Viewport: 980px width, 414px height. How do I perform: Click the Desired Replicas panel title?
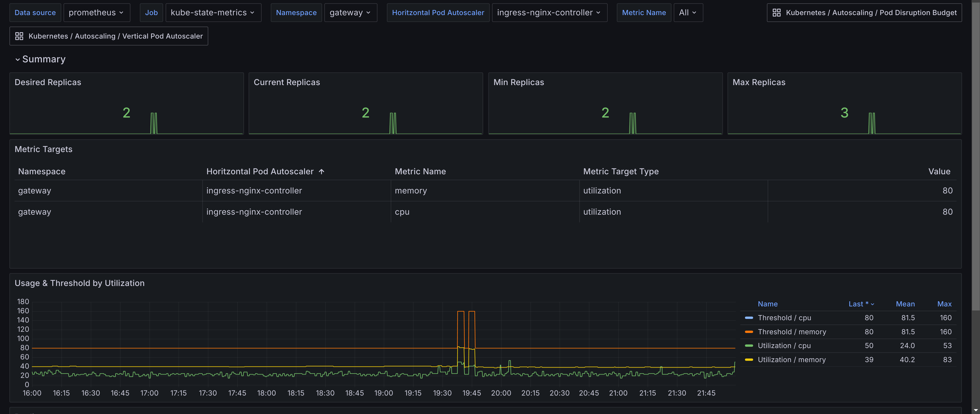pyautogui.click(x=48, y=82)
